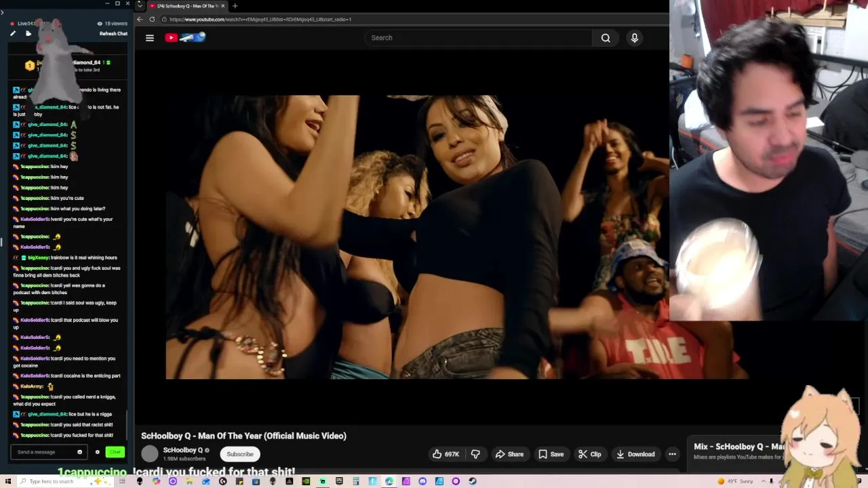Activate voice search microphone icon

635,38
